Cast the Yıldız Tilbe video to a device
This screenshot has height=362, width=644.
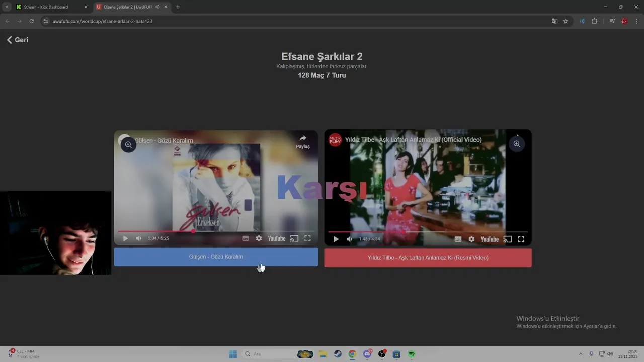click(x=508, y=239)
